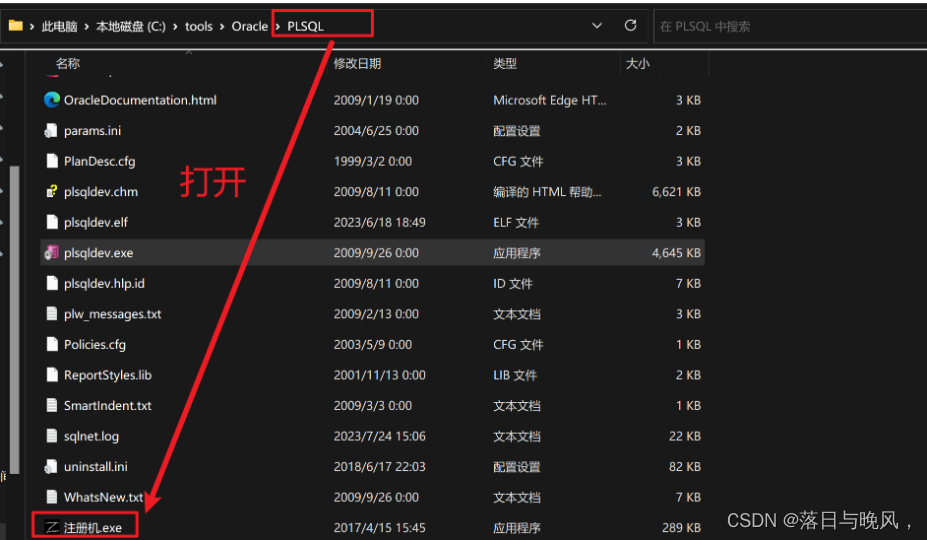Image resolution: width=927 pixels, height=540 pixels.
Task: Click size 82 KB of uninstall.ini
Action: click(x=685, y=467)
